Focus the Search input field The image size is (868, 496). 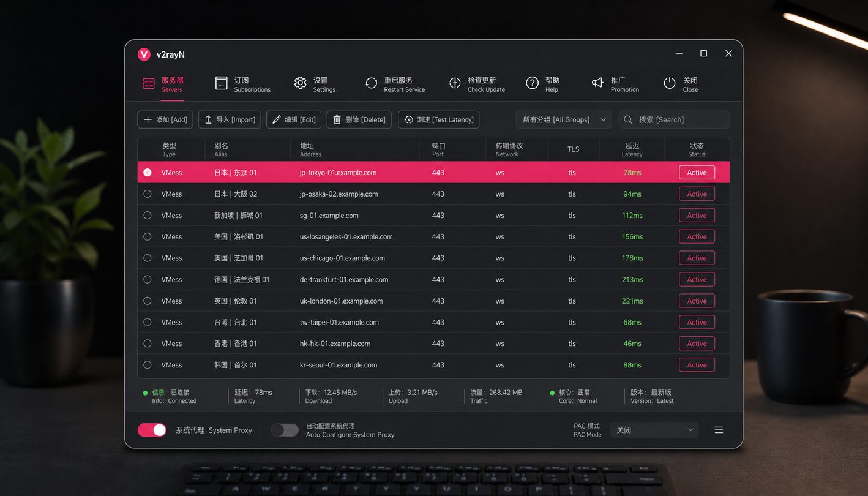pos(674,119)
